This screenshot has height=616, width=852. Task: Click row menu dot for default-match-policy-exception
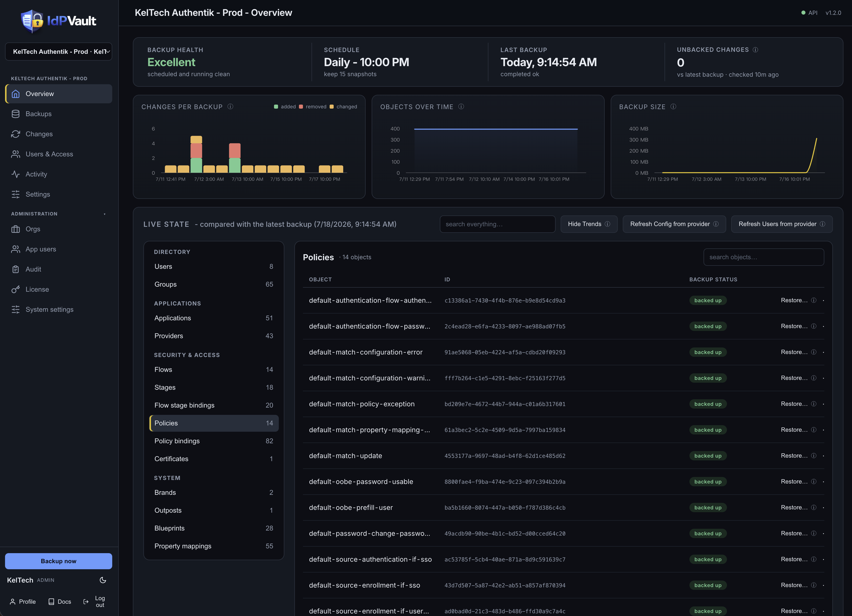[x=823, y=404]
